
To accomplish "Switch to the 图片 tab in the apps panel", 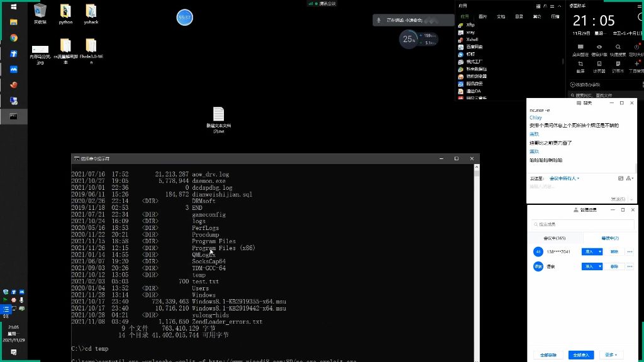I will [482, 17].
